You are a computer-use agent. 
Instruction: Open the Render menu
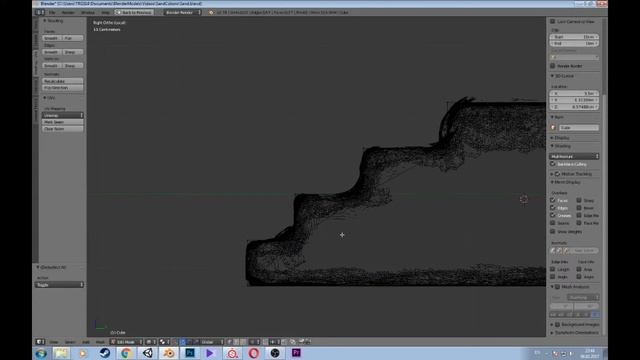(68, 13)
